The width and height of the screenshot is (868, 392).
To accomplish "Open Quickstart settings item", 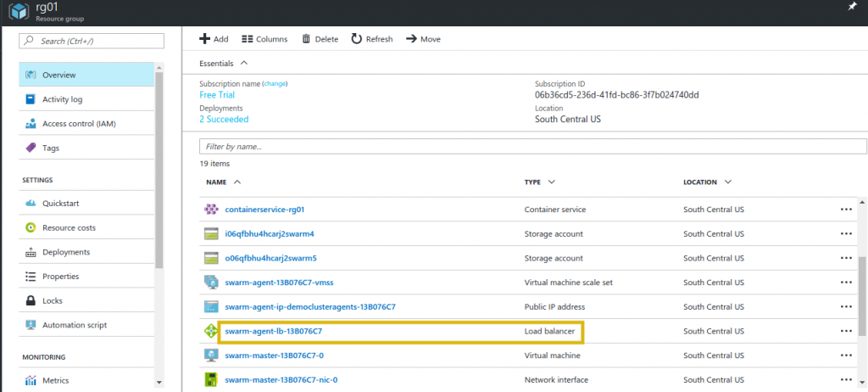I will (x=86, y=203).
